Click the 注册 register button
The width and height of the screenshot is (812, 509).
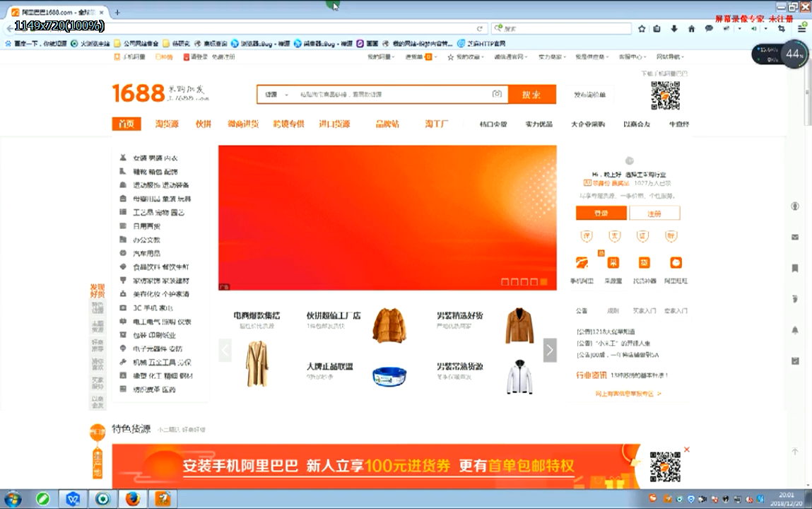tap(654, 213)
